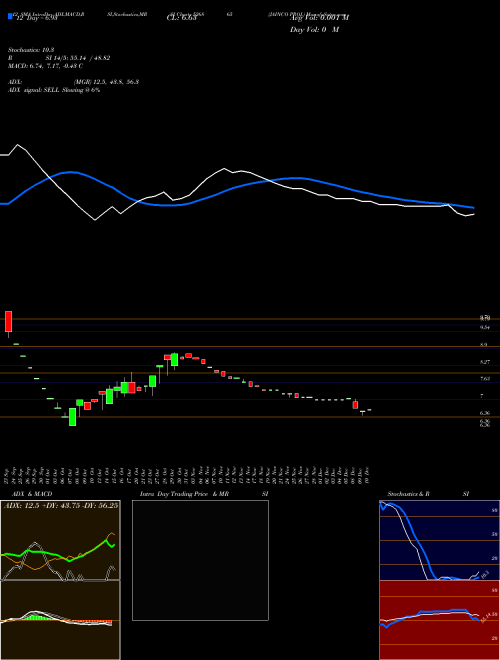Click the large red candle at chart start
This screenshot has height=660, width=500.
(x=8, y=321)
